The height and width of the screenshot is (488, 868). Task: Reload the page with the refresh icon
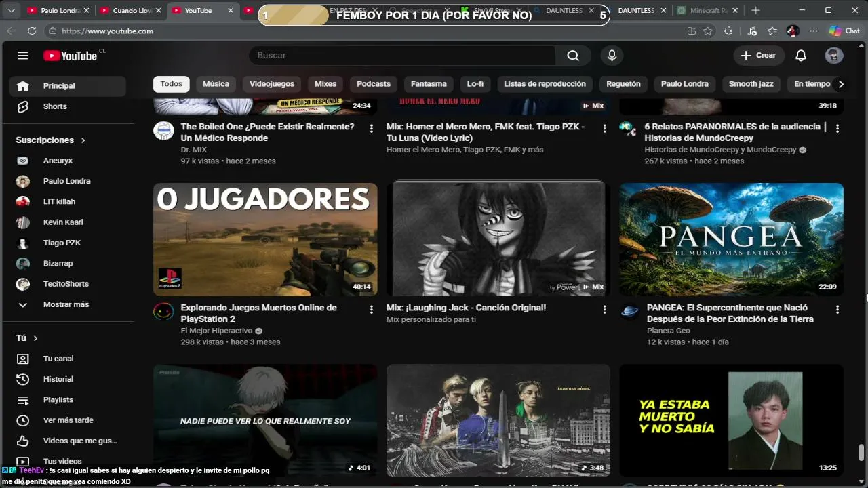click(x=32, y=30)
